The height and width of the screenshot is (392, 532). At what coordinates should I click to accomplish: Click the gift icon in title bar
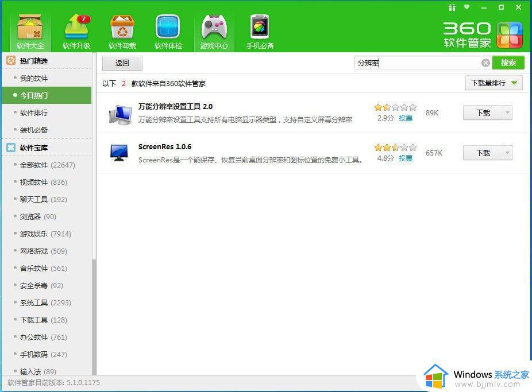pyautogui.click(x=452, y=7)
